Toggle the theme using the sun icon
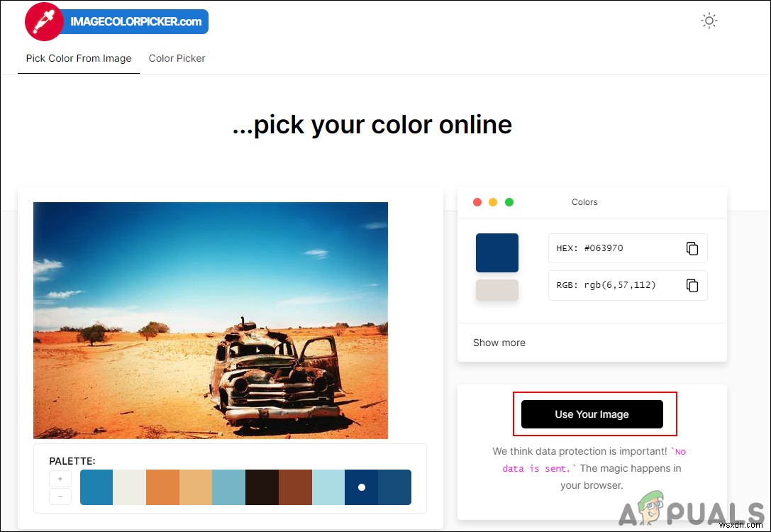Viewport: 771px width, 532px height. pos(709,21)
